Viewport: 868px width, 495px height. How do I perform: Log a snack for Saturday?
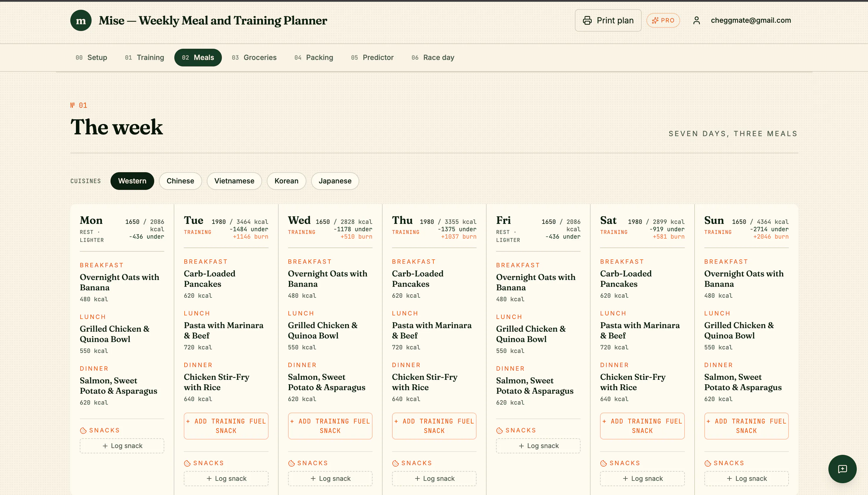(642, 478)
